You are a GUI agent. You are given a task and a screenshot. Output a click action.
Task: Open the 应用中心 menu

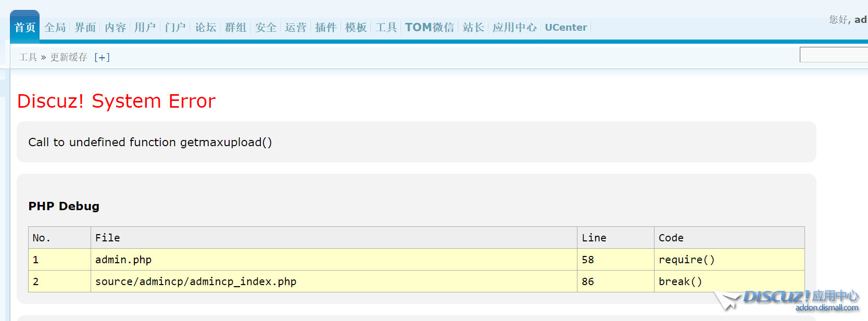pyautogui.click(x=514, y=27)
